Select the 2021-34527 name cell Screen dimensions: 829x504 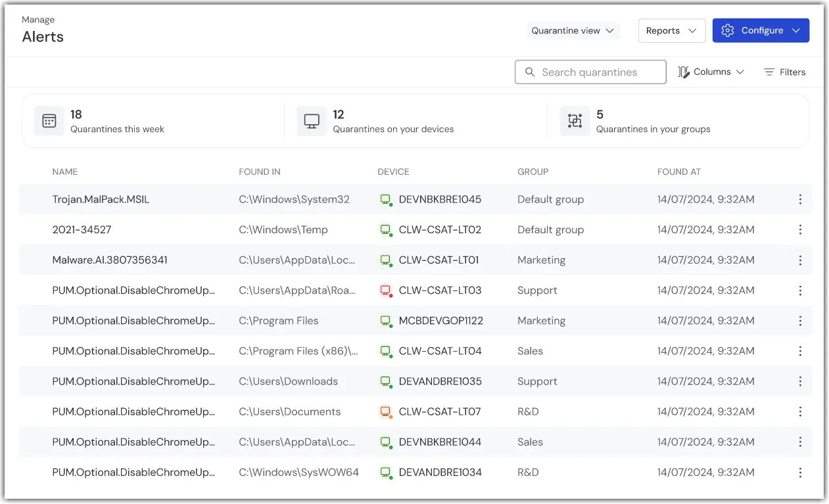coord(82,229)
